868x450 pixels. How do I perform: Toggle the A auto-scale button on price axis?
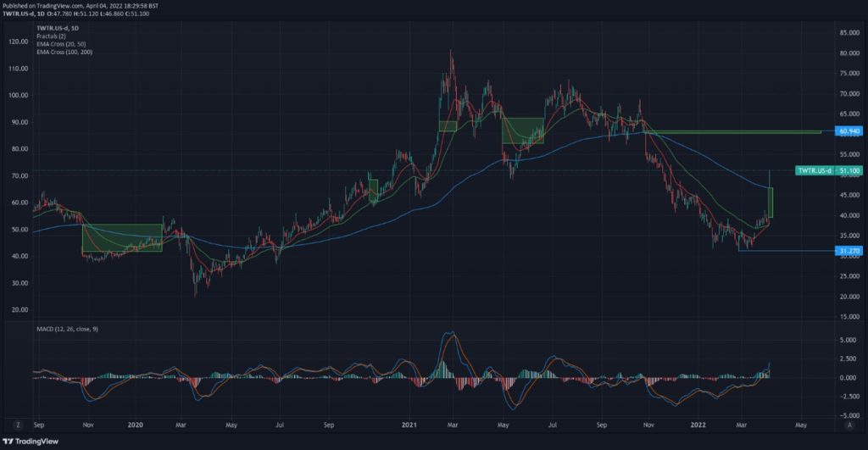tap(849, 425)
